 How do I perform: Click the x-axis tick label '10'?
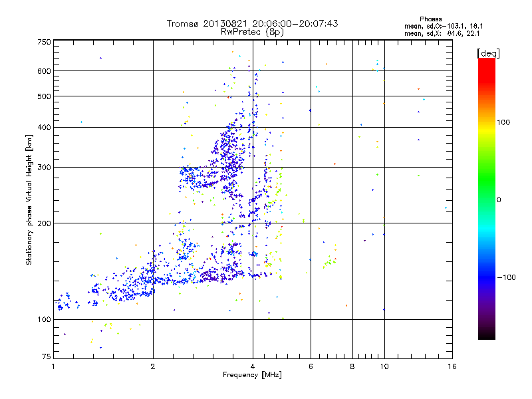point(384,366)
